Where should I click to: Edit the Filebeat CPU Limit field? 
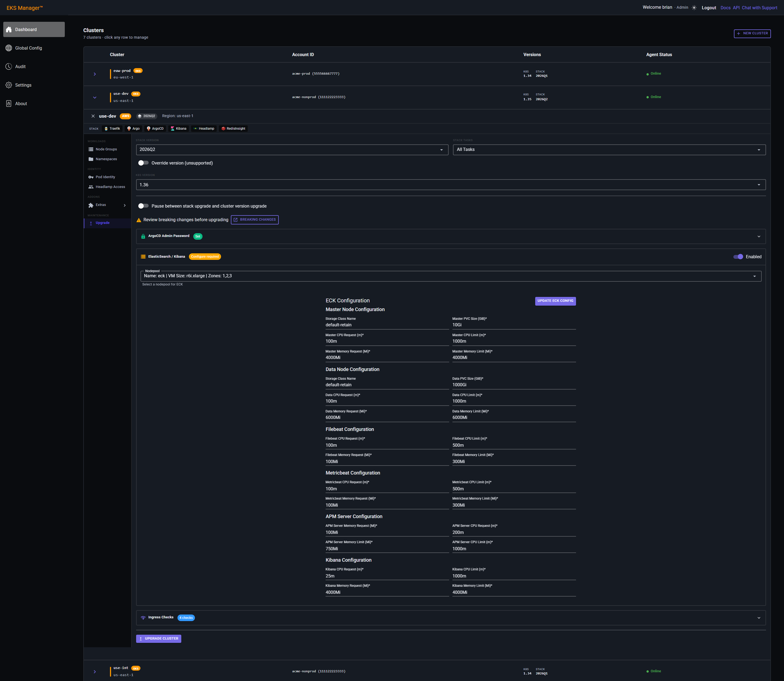click(x=514, y=445)
